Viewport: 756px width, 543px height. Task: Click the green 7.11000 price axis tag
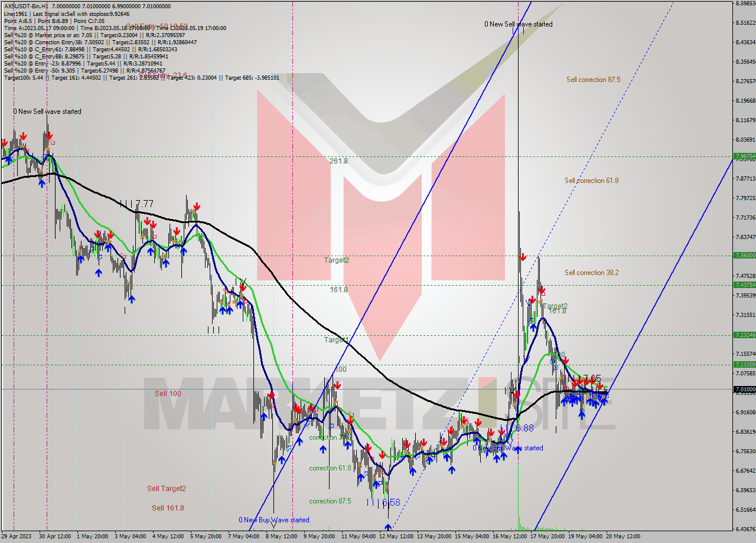tap(745, 365)
